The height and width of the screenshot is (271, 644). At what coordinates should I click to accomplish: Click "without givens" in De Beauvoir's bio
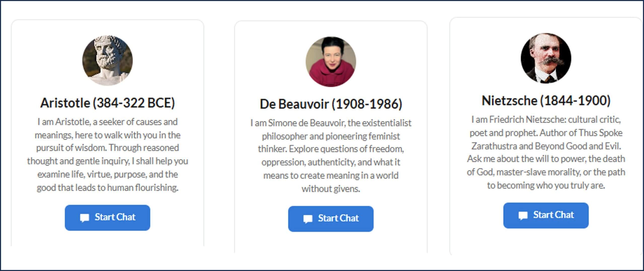tap(331, 189)
